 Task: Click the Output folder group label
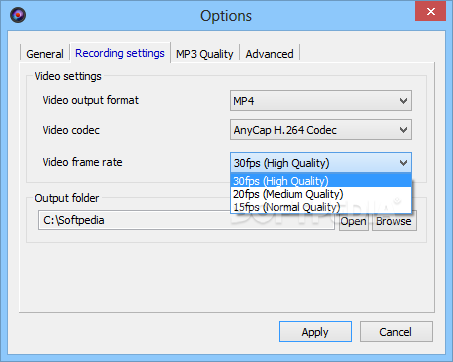pos(67,198)
